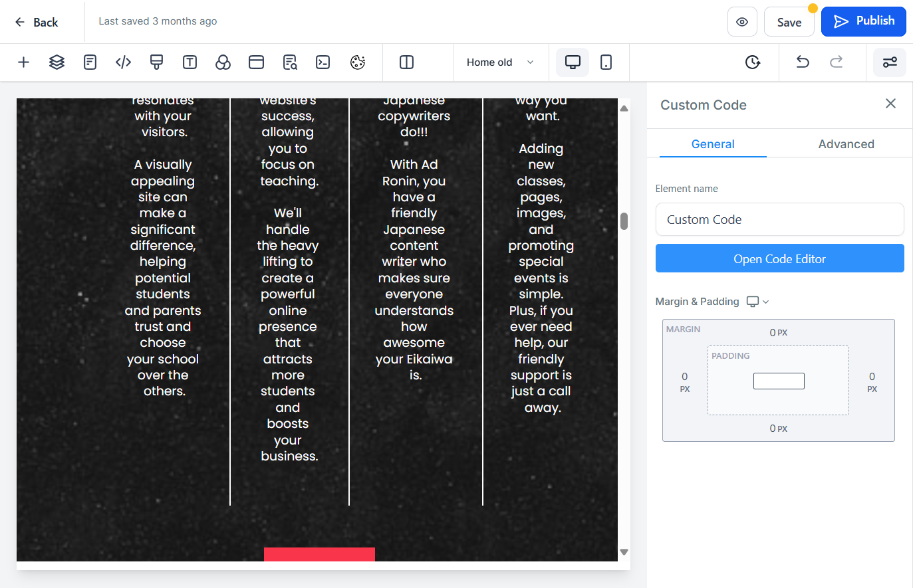Close the Custom Code panel
Viewport: 913px width, 588px height.
tap(890, 104)
